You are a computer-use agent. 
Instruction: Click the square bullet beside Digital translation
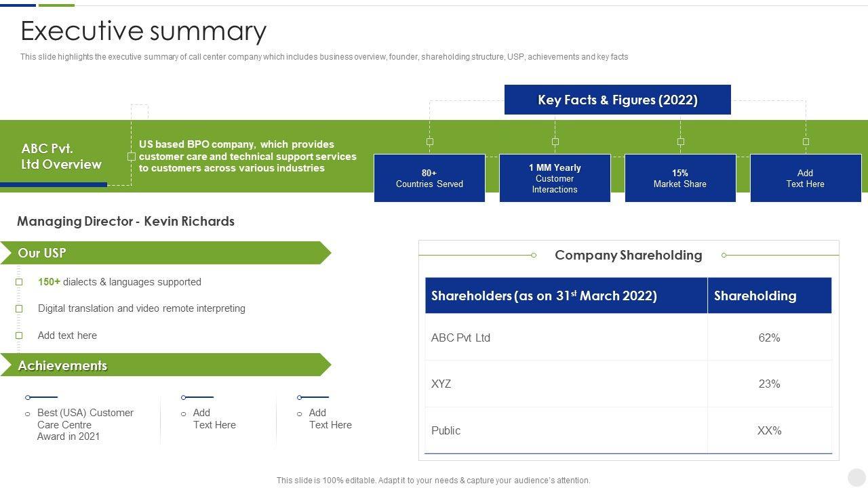(x=19, y=308)
